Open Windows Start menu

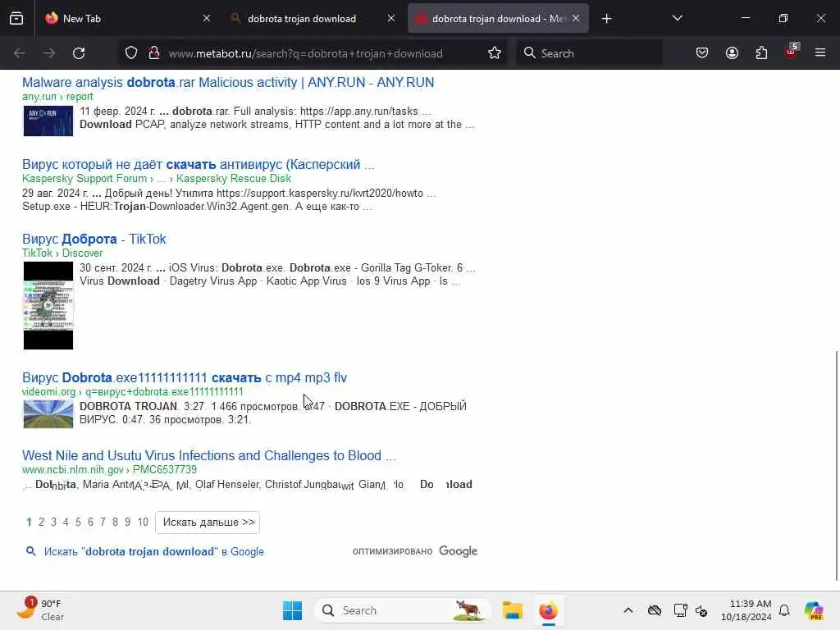coord(293,610)
